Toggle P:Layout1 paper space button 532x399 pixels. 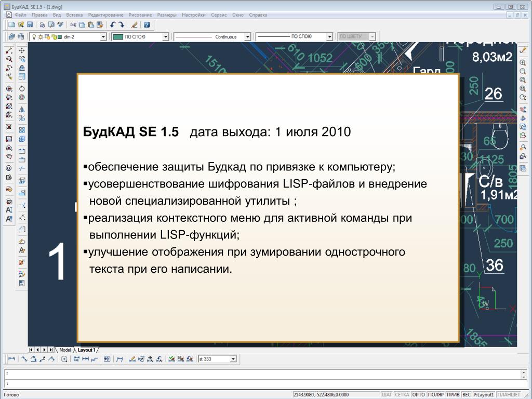pyautogui.click(x=484, y=395)
